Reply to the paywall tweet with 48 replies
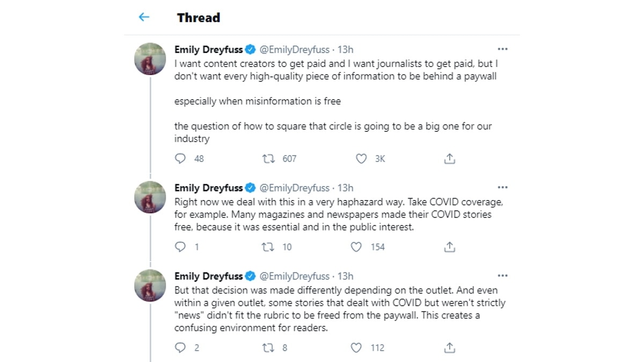Viewport: 644px width, 362px height. click(x=181, y=159)
